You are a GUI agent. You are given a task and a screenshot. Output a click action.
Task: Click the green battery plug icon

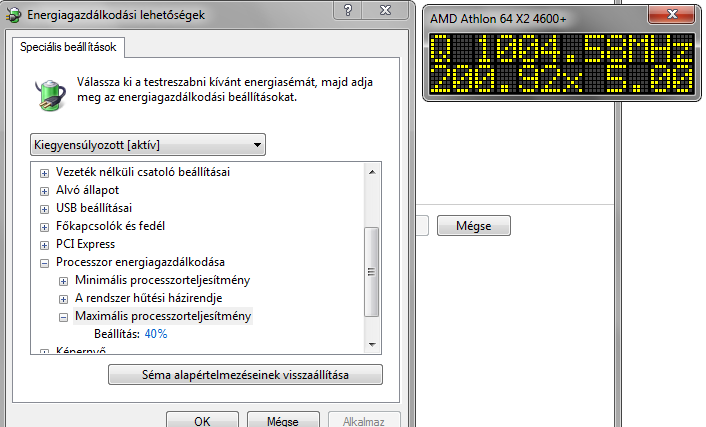[x=51, y=95]
